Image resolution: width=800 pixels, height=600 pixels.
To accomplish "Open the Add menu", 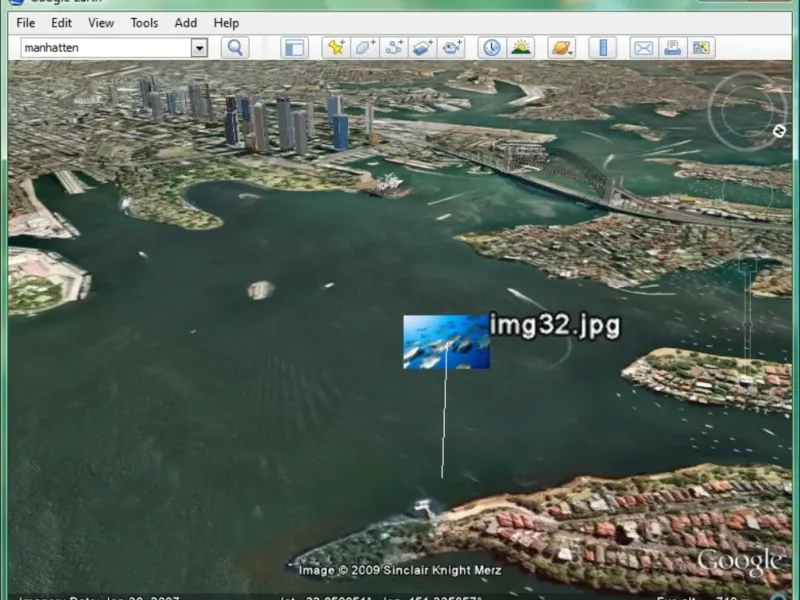I will pos(186,23).
